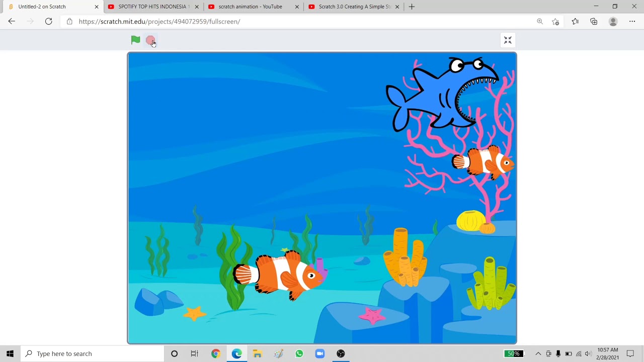Open File Explorer from taskbar
The width and height of the screenshot is (644, 362).
[257, 353]
